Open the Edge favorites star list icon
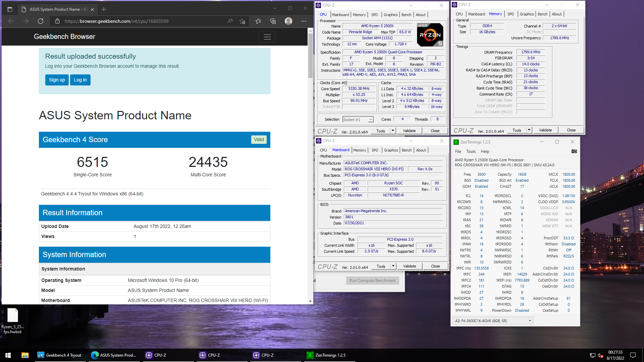The image size is (644, 362). (258, 21)
